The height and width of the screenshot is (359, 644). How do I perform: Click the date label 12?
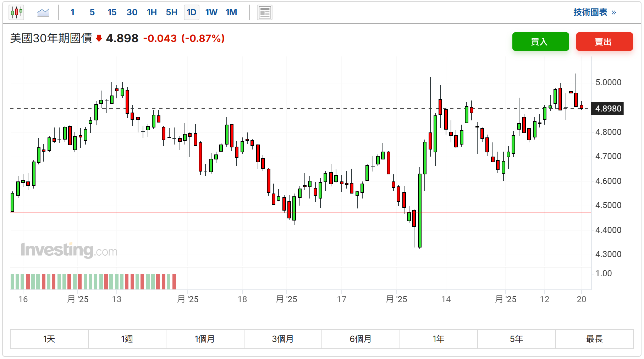(x=545, y=299)
